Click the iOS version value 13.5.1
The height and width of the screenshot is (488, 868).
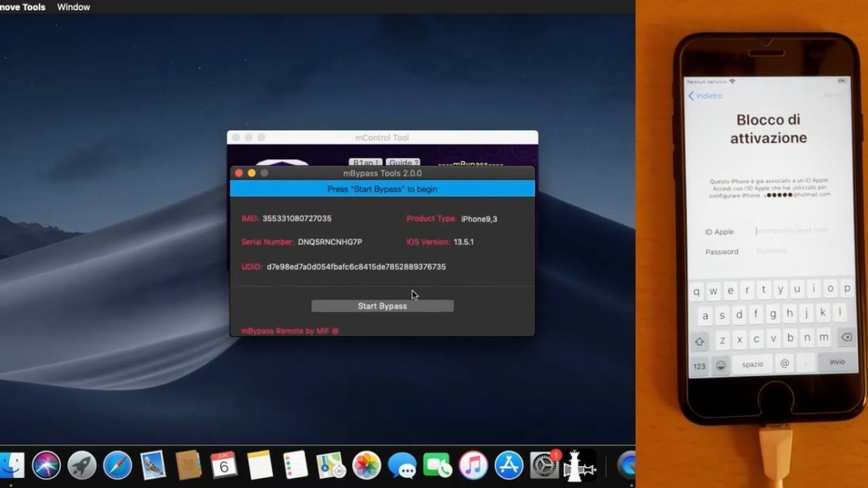point(464,242)
